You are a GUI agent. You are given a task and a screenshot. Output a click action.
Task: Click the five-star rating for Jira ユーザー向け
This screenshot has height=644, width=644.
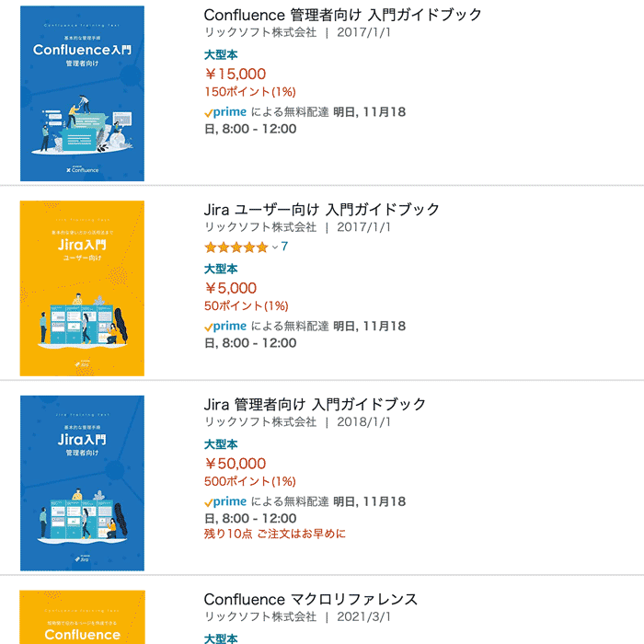point(236,247)
